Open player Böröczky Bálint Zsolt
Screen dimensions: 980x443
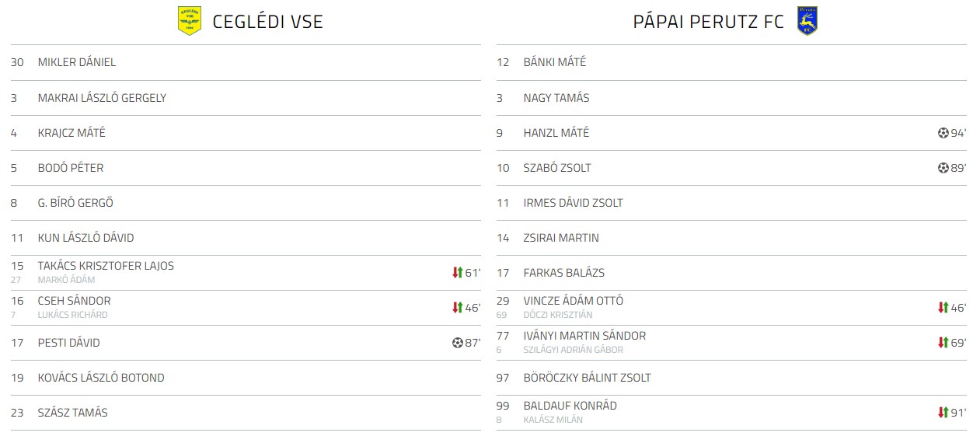pos(588,378)
